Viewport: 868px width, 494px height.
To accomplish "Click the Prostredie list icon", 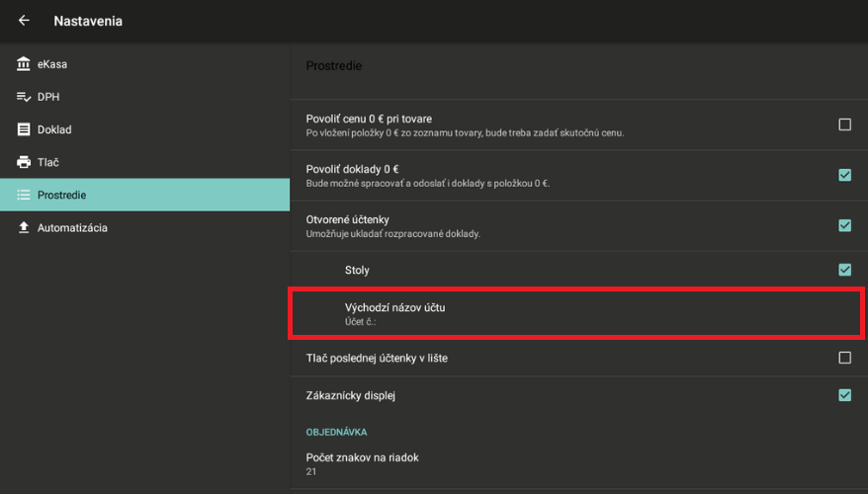I will (x=24, y=195).
